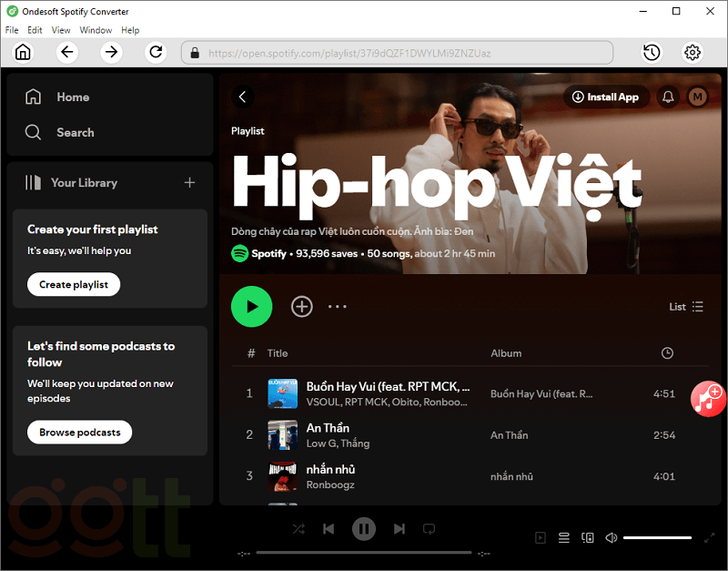The height and width of the screenshot is (571, 728).
Task: Open the List view options dropdown
Action: click(686, 307)
